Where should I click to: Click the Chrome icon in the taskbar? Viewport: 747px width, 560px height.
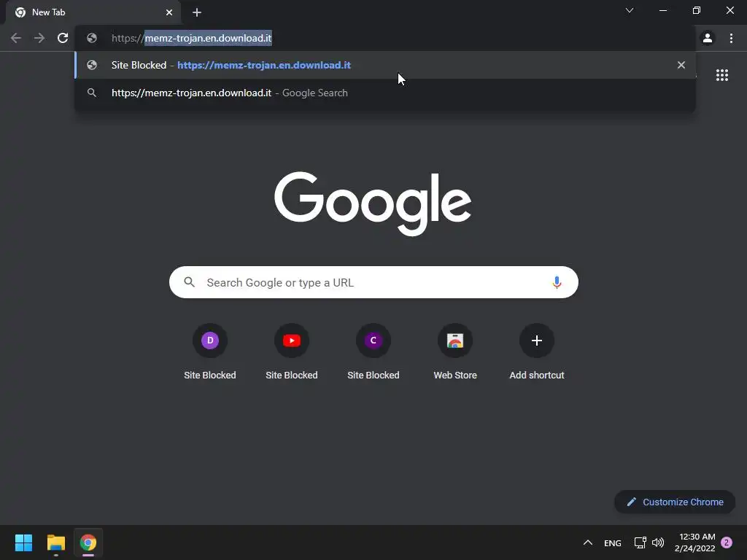(x=88, y=542)
